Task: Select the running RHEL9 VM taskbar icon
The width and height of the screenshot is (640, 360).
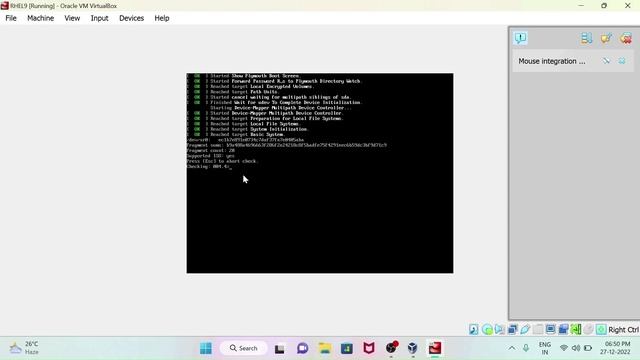Action: (435, 348)
